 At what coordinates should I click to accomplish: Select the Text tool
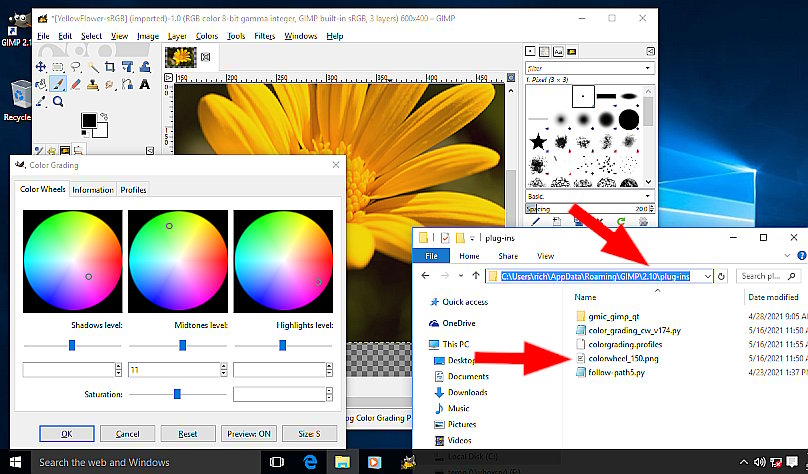(x=145, y=84)
